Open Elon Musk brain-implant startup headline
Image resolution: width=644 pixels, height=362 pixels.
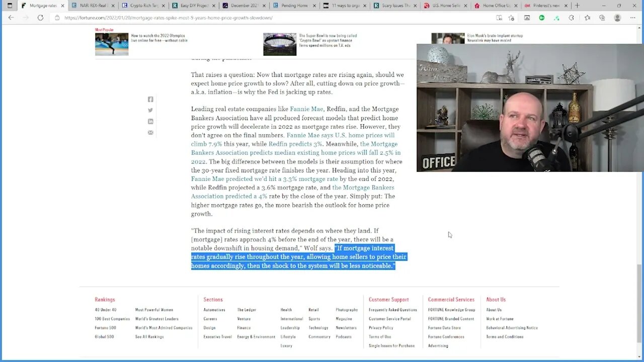[x=495, y=38]
